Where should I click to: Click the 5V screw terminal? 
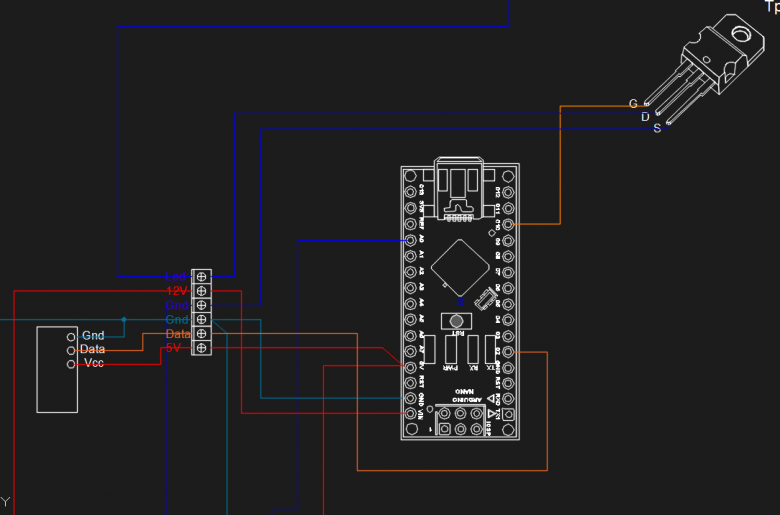(203, 347)
